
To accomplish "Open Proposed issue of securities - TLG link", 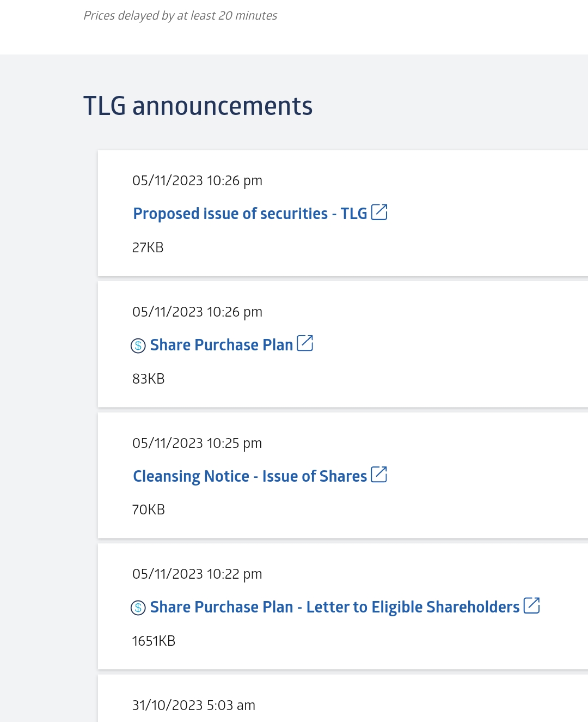I will click(x=250, y=214).
